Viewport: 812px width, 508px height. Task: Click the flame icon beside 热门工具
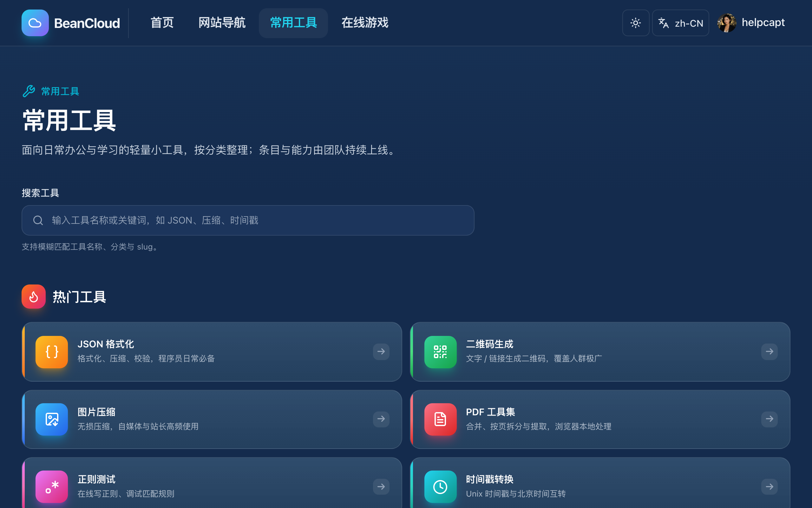[x=34, y=297]
